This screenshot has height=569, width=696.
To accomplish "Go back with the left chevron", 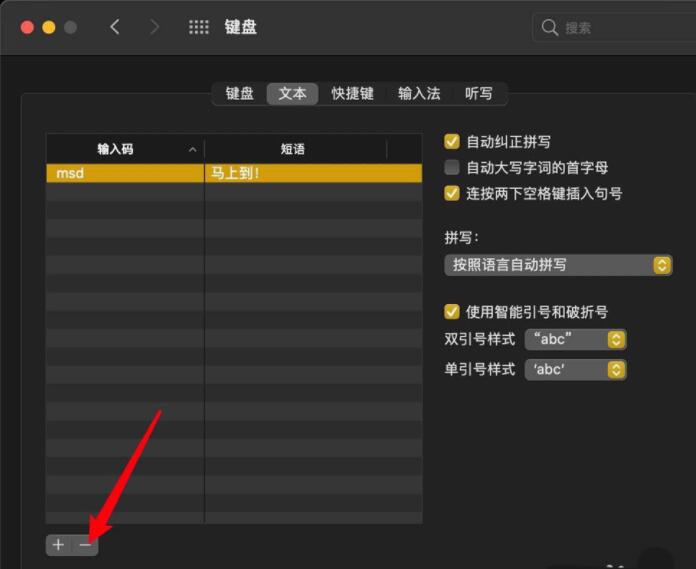I will pyautogui.click(x=115, y=27).
